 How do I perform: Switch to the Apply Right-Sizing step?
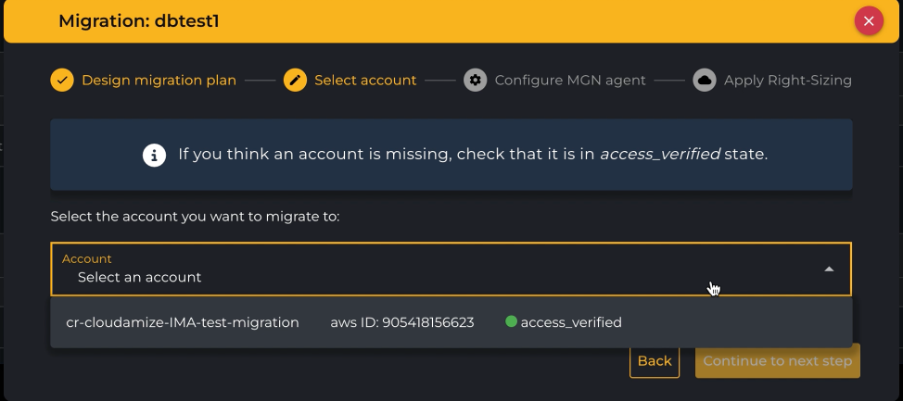(x=788, y=80)
